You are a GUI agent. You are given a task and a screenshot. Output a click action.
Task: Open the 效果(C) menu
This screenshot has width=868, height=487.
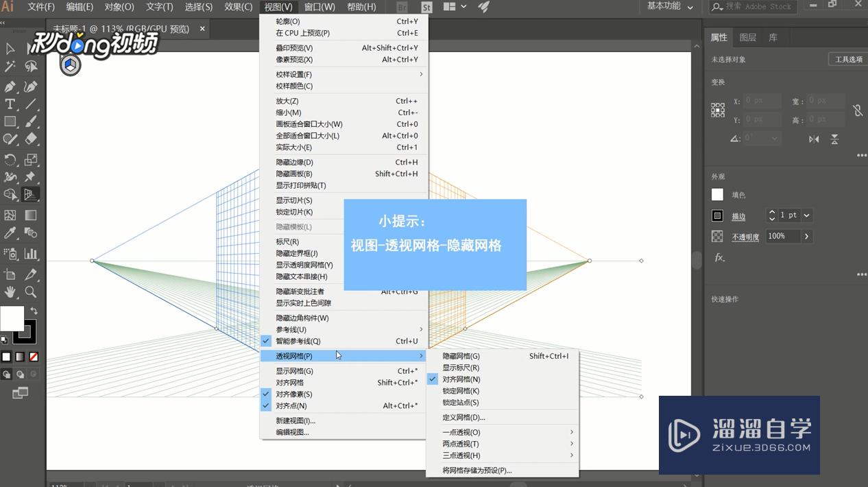coord(239,7)
